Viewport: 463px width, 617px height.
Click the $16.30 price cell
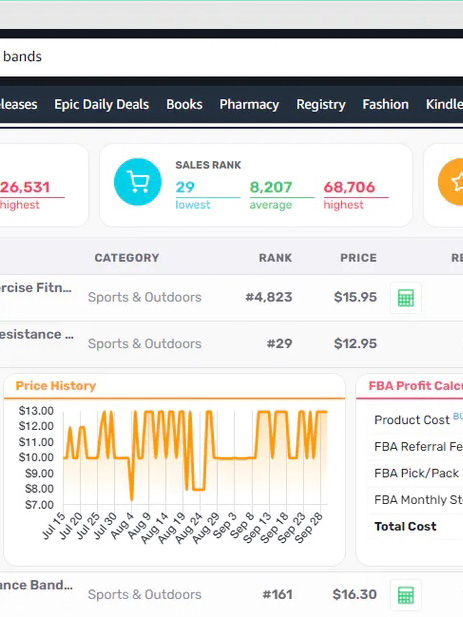(354, 594)
